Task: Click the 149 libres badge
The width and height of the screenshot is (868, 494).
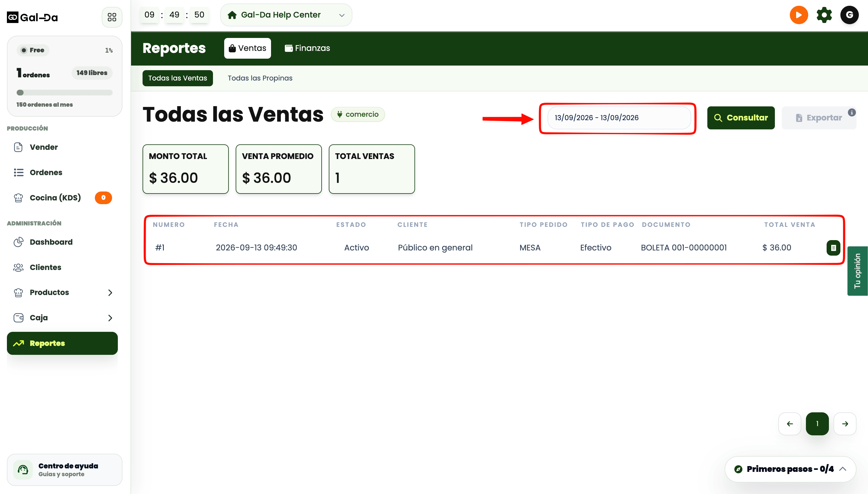Action: pyautogui.click(x=92, y=73)
